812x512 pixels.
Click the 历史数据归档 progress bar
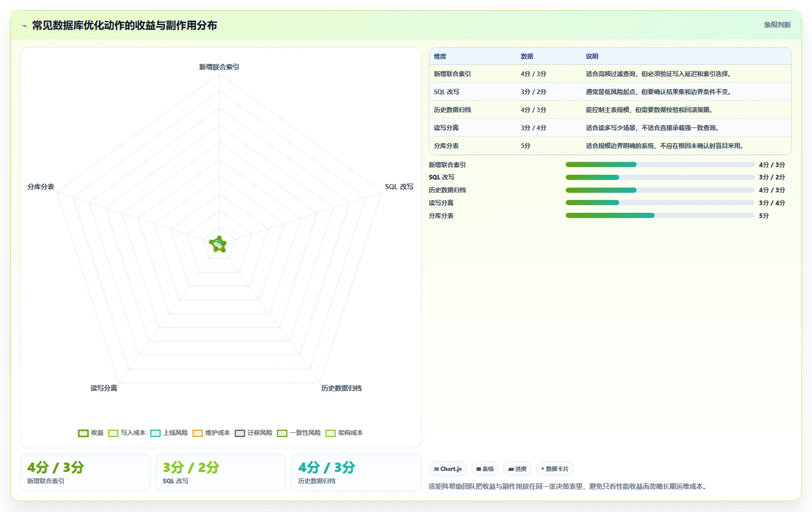point(660,190)
